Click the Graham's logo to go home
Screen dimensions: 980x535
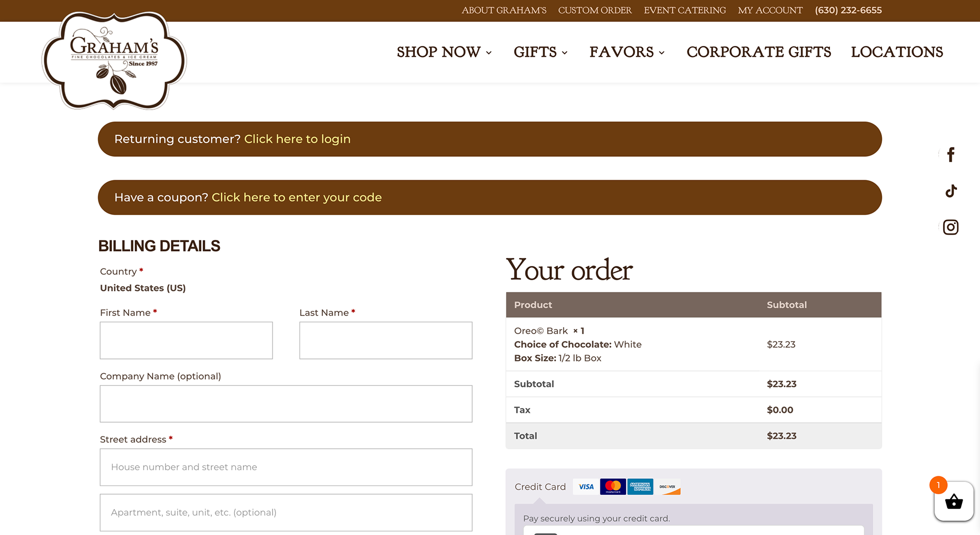(x=114, y=60)
